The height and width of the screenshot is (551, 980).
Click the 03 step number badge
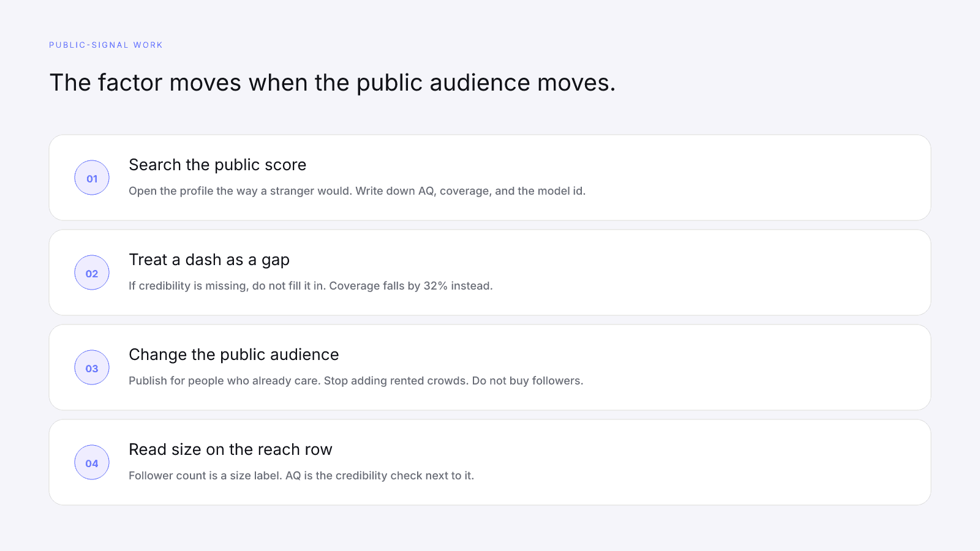point(92,367)
